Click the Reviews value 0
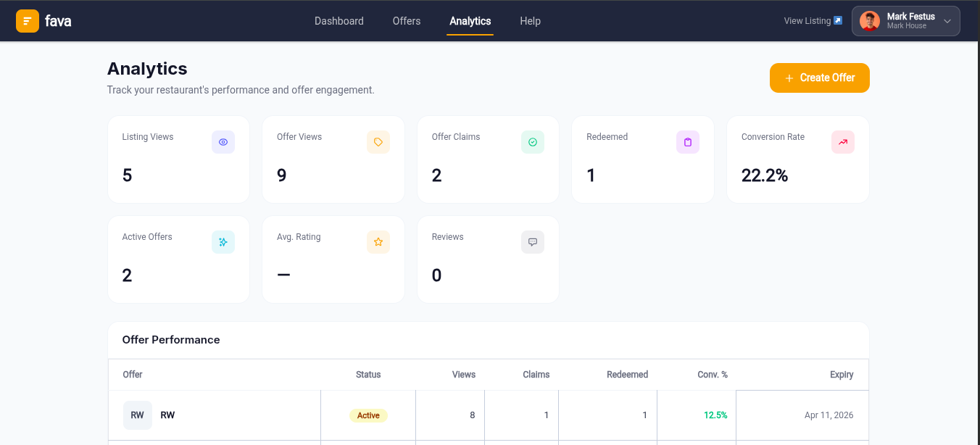 [x=436, y=275]
